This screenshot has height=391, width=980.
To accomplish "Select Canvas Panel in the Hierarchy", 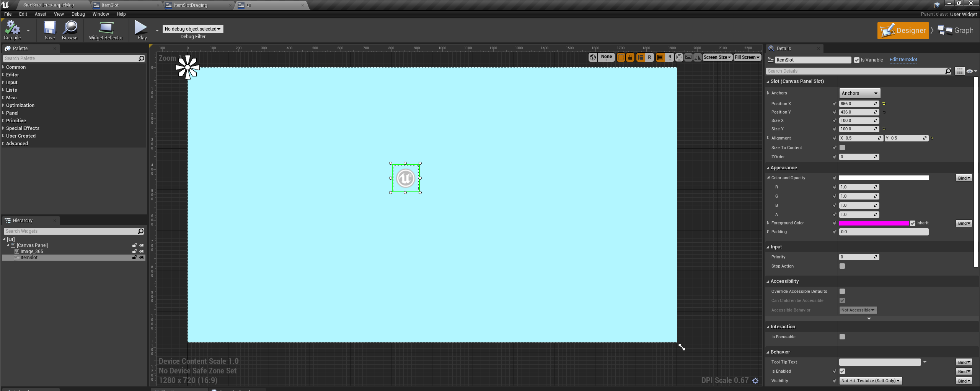I will pos(32,245).
